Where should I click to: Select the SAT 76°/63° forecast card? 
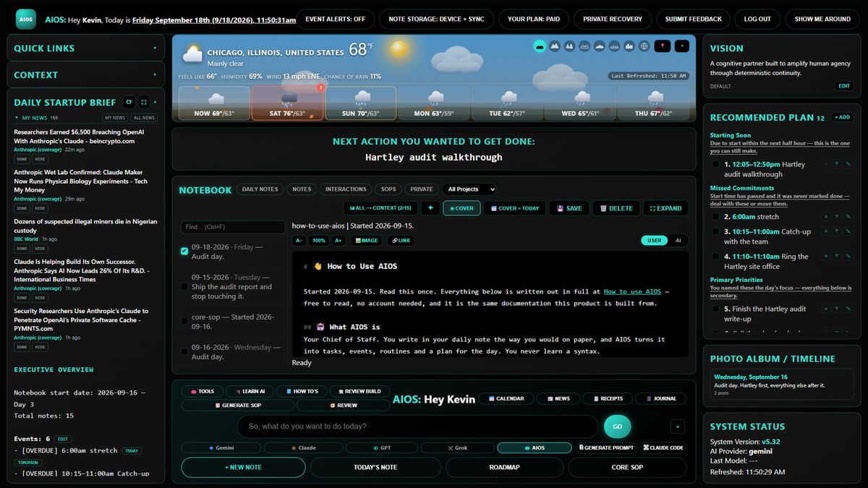click(288, 103)
